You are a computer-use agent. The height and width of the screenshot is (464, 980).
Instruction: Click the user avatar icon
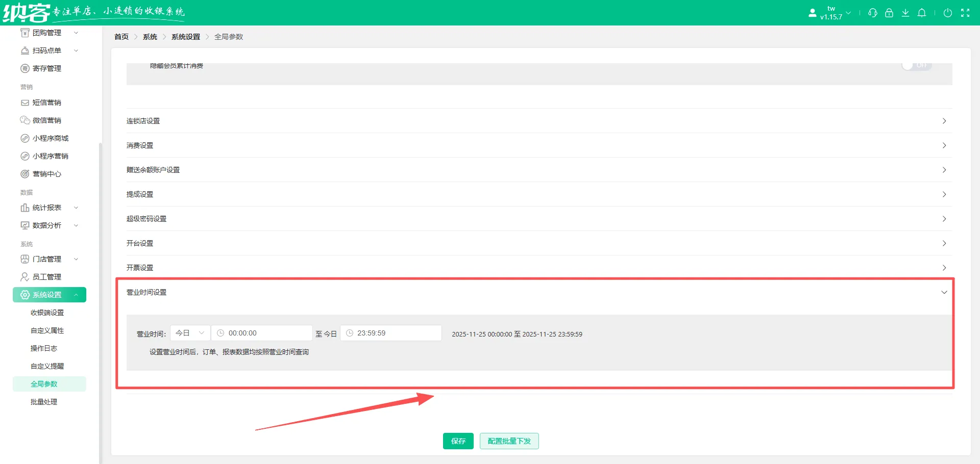point(812,13)
